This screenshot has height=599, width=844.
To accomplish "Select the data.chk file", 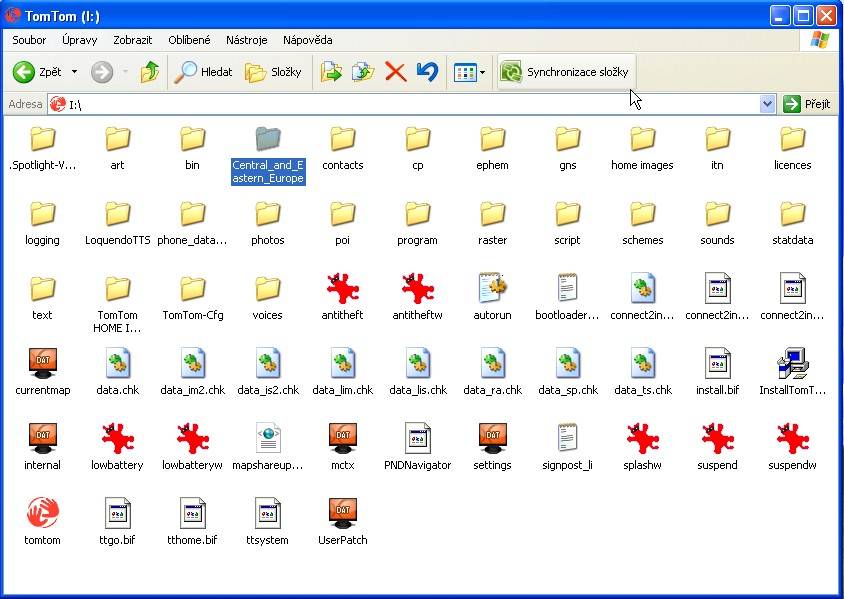I will click(x=117, y=372).
